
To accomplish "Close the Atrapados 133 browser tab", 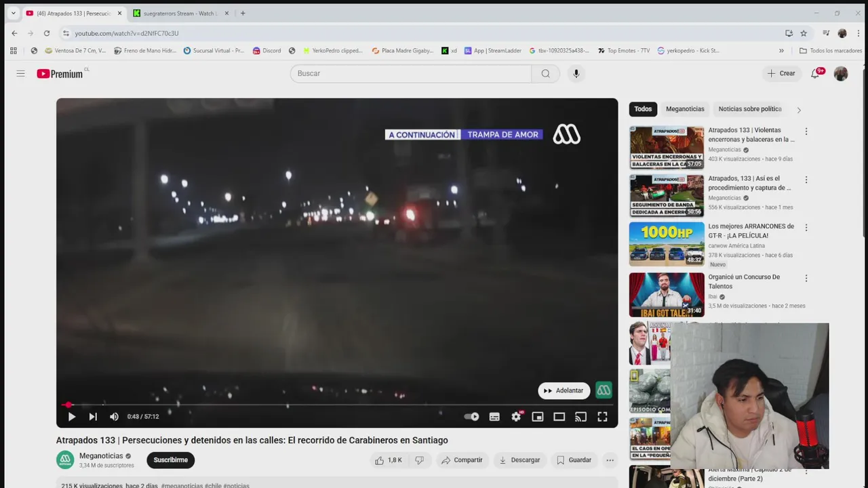I will tap(119, 13).
